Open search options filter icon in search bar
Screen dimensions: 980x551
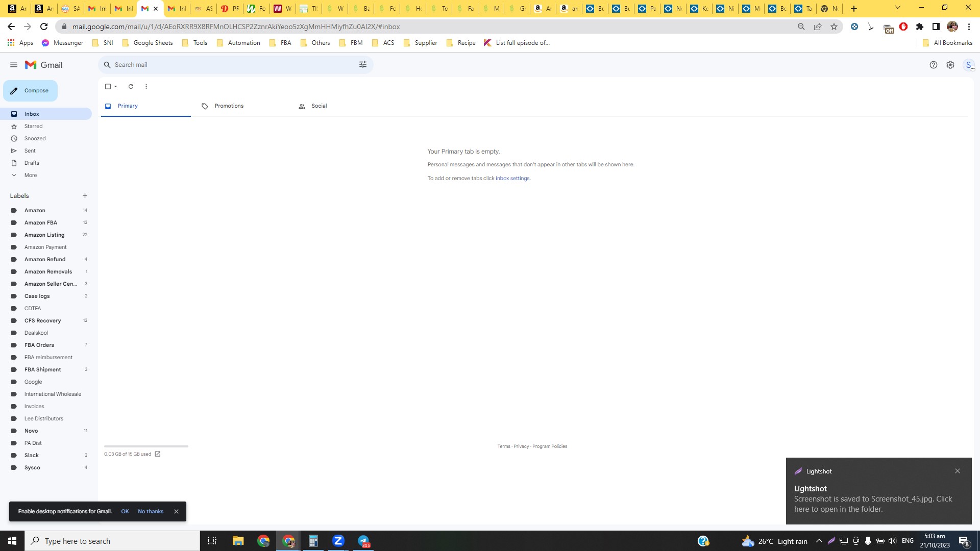click(x=363, y=65)
